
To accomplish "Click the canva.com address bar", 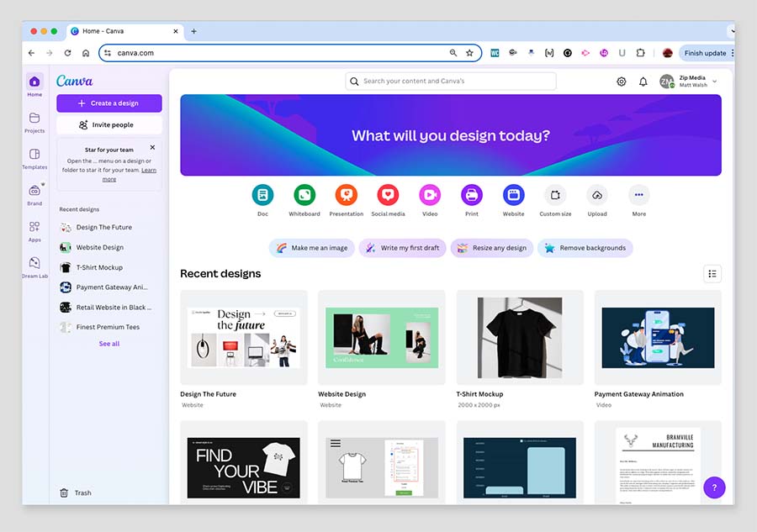I will click(x=289, y=53).
